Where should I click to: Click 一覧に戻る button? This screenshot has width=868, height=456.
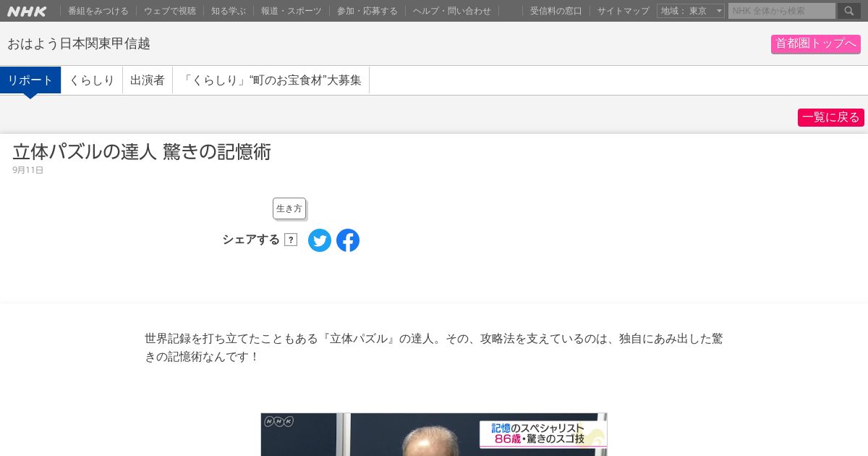(831, 117)
